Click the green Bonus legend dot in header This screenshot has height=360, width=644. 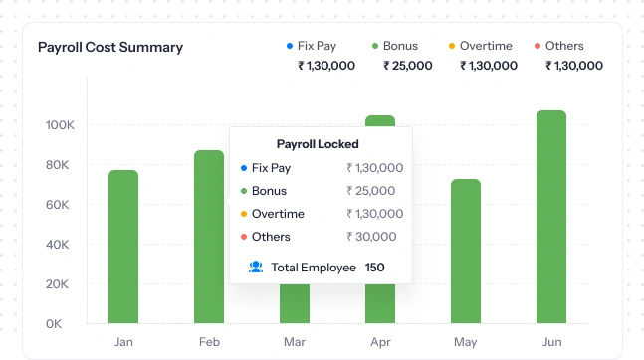click(375, 46)
